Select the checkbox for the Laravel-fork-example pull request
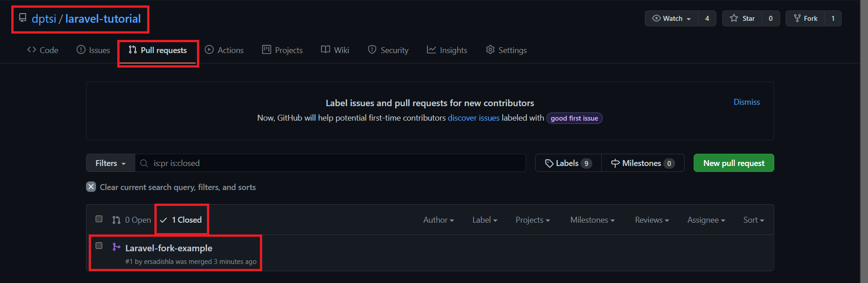The image size is (868, 283). pyautogui.click(x=99, y=246)
